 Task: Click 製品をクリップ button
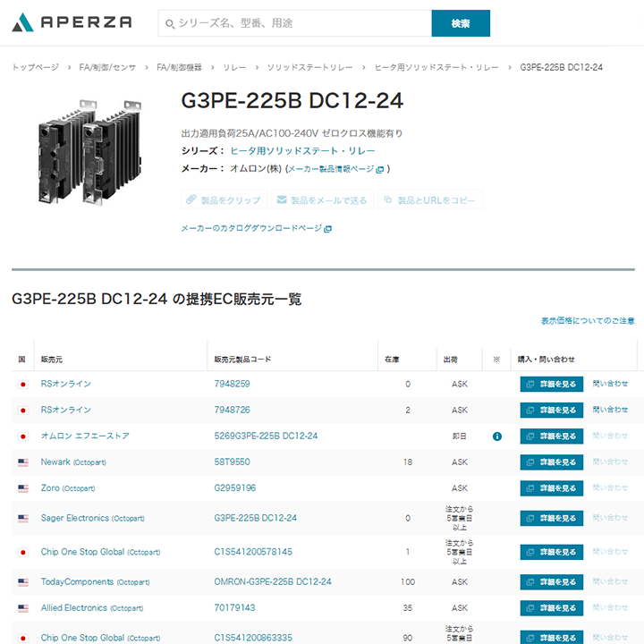pos(224,200)
